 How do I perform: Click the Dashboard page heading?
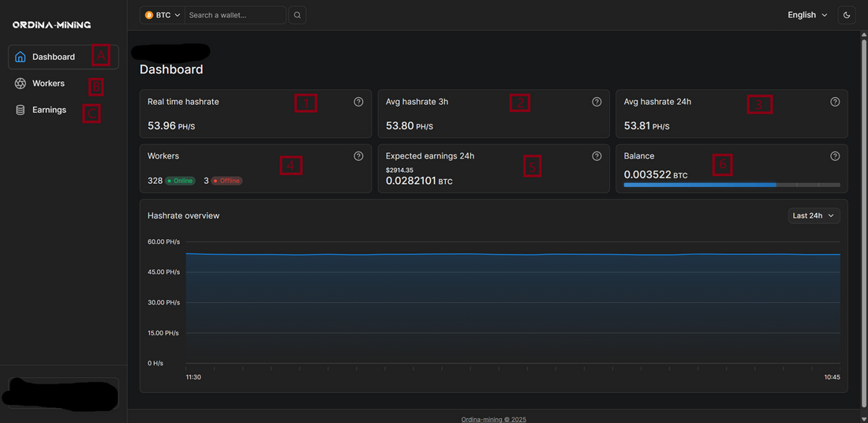click(x=171, y=69)
